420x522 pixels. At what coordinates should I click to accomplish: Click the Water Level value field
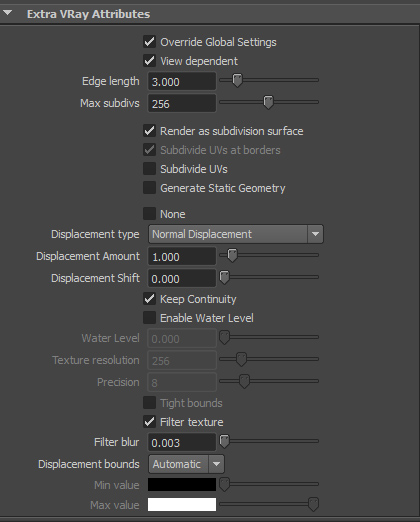(182, 338)
